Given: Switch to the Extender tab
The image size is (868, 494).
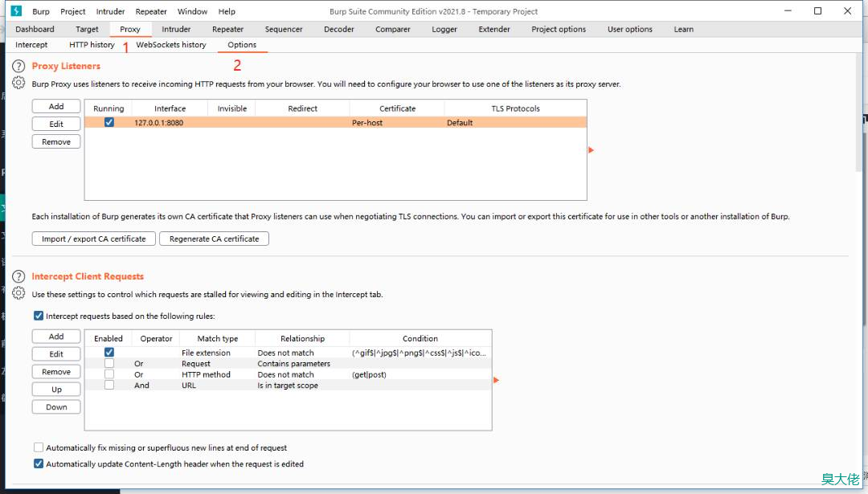Looking at the screenshot, I should point(494,30).
